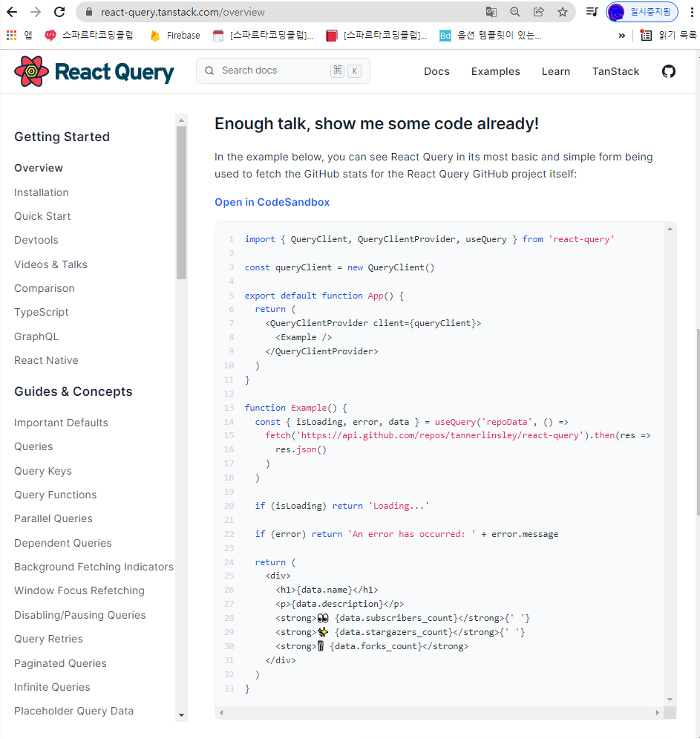Open the TanStack menu item
This screenshot has height=739, width=700.
pyautogui.click(x=615, y=71)
